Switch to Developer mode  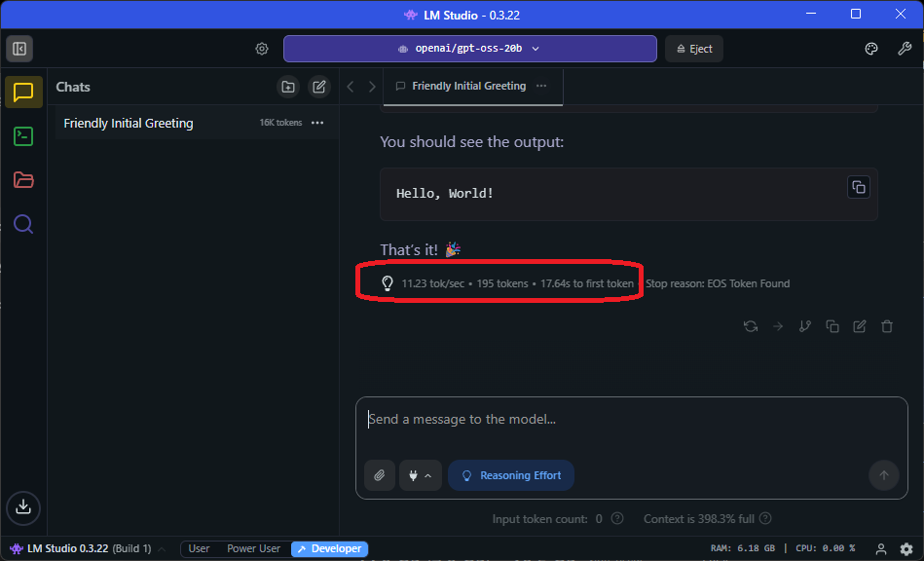pos(329,548)
